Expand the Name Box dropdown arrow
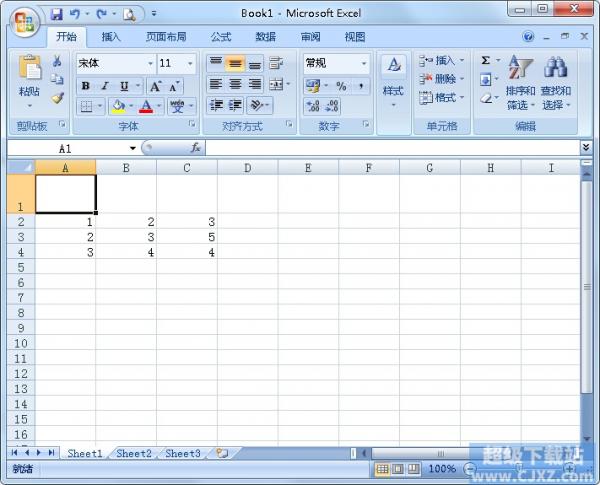Screen dimensions: 600x485 pyautogui.click(x=132, y=148)
